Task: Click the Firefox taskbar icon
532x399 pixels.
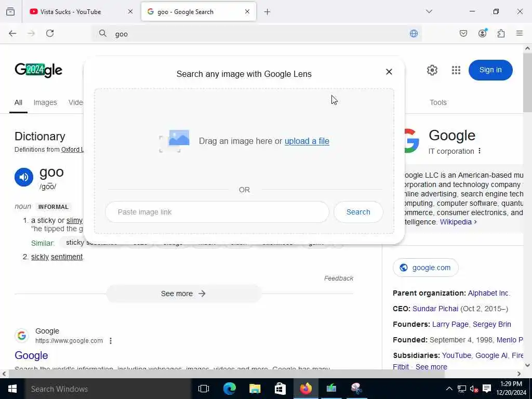Action: point(305,389)
